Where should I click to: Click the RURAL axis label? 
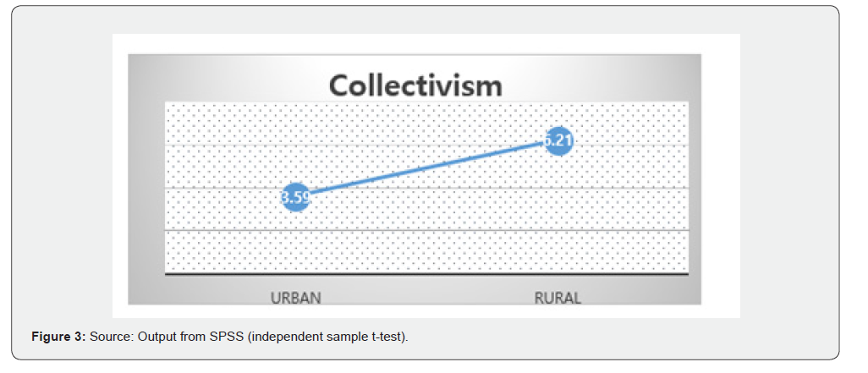pyautogui.click(x=558, y=298)
